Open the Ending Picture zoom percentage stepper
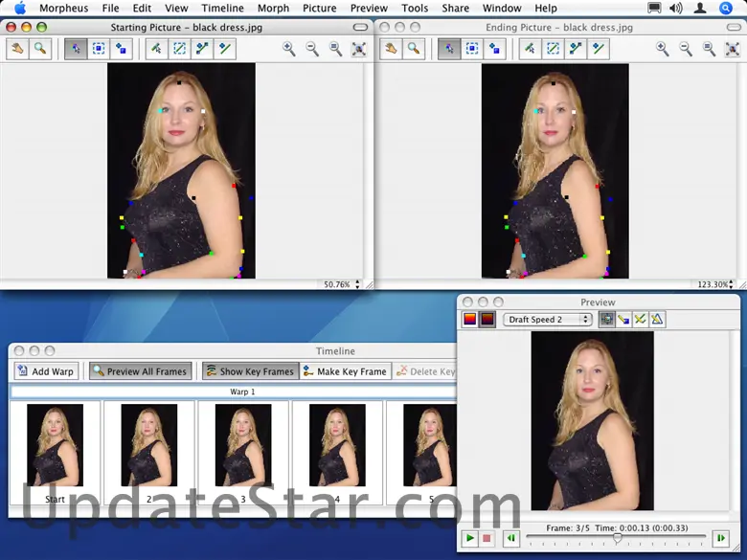The height and width of the screenshot is (560, 747). pyautogui.click(x=731, y=284)
